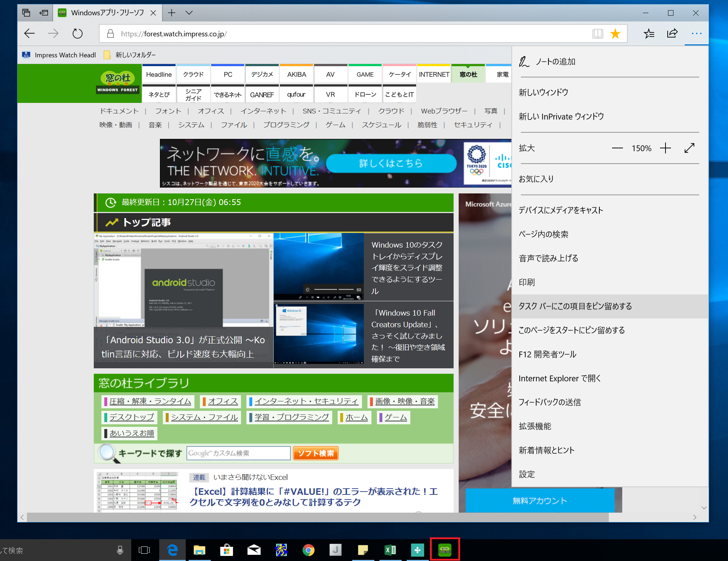This screenshot has width=728, height=561.
Task: Click the orange ソフト検索 button
Action: 315,453
